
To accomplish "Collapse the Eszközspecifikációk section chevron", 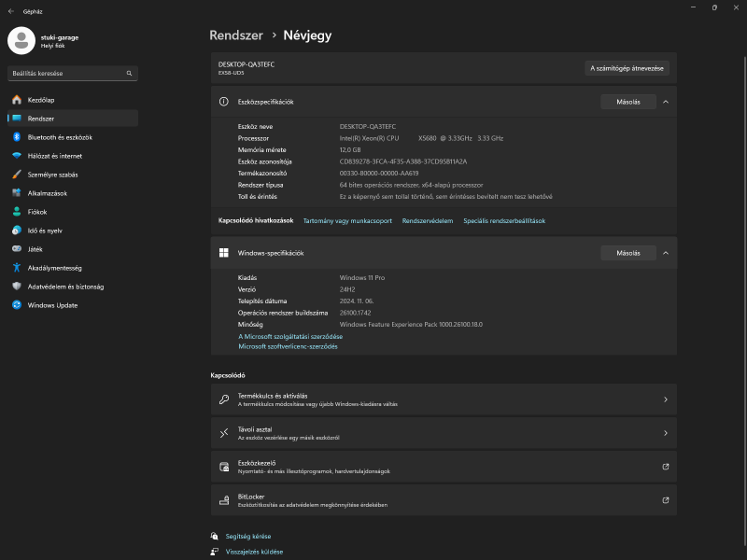I will [x=666, y=102].
